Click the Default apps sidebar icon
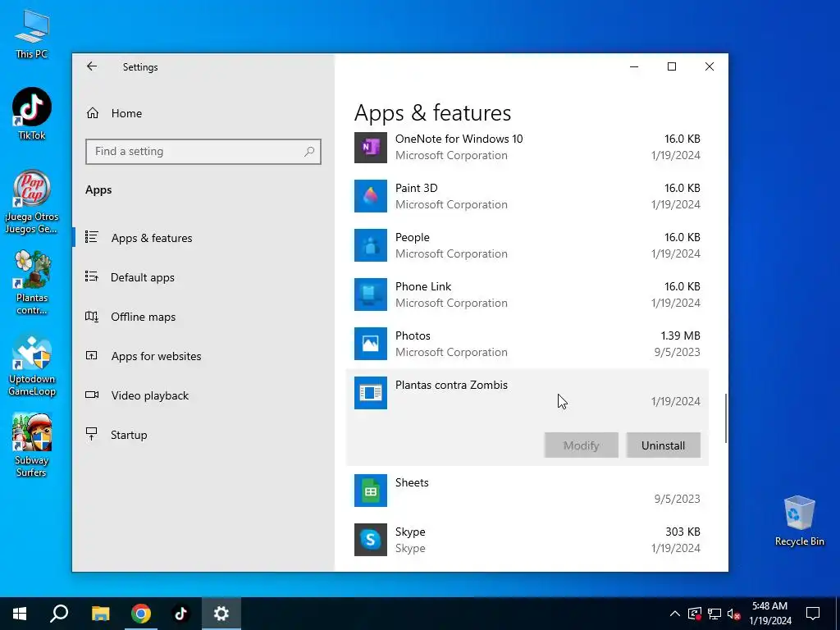840x630 pixels. pos(92,276)
